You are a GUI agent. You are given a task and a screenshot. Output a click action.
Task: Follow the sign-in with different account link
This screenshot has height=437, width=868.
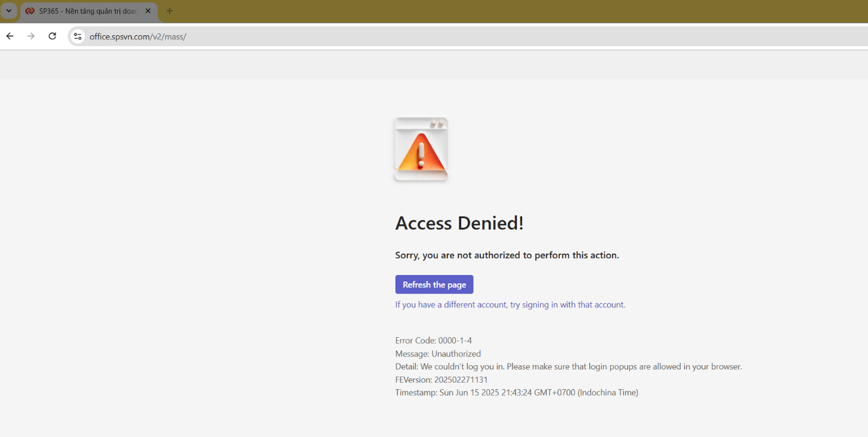[x=510, y=305]
